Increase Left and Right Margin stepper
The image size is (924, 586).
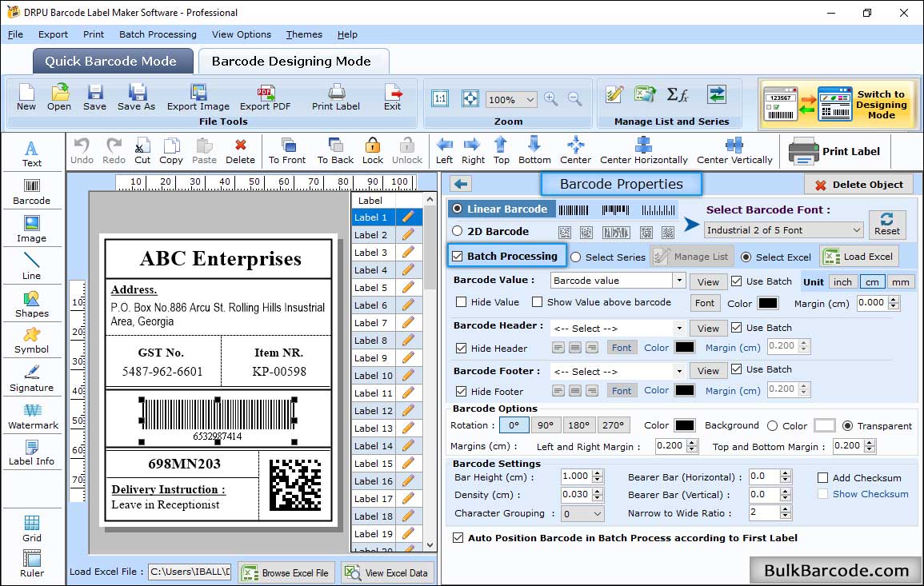tap(693, 442)
